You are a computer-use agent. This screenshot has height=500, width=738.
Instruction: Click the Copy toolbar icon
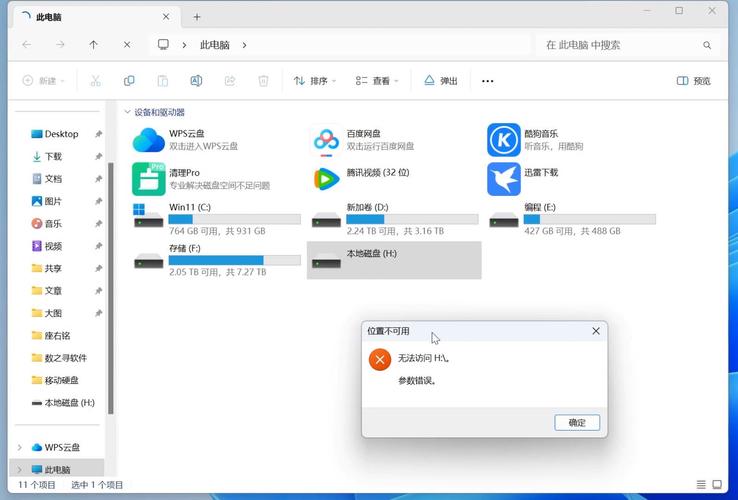[129, 81]
